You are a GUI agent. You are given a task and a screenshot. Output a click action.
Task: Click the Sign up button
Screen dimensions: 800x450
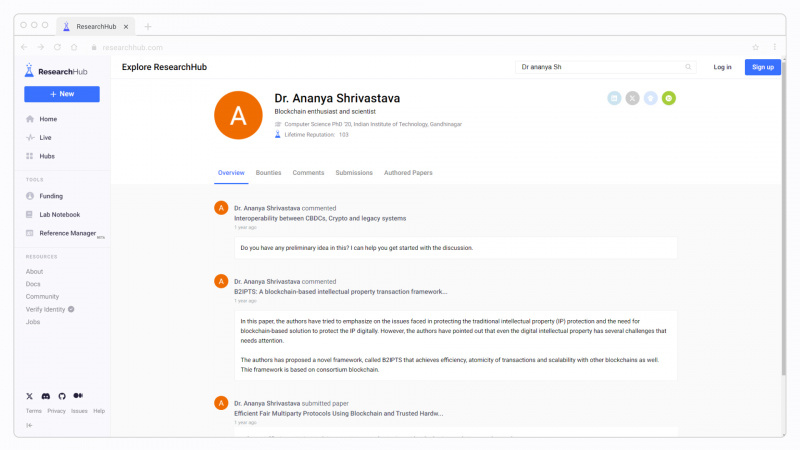click(x=763, y=67)
